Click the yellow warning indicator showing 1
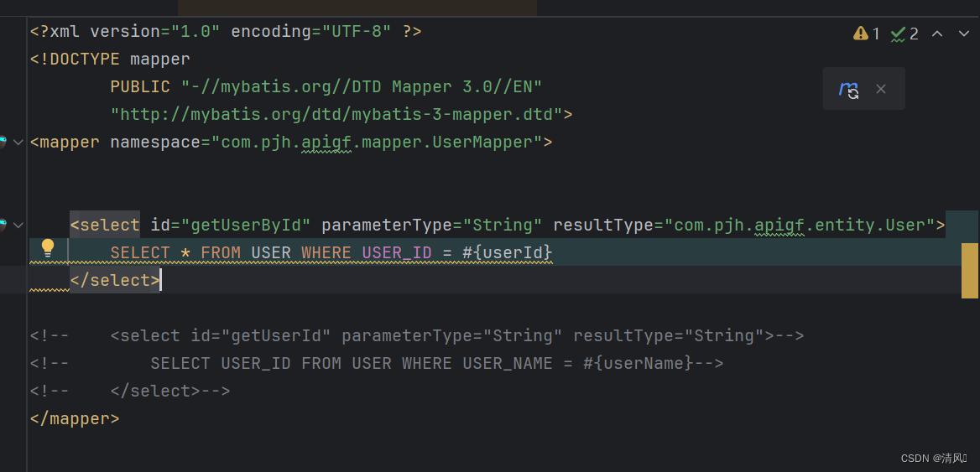Screen dimensions: 980x472 [x=866, y=33]
